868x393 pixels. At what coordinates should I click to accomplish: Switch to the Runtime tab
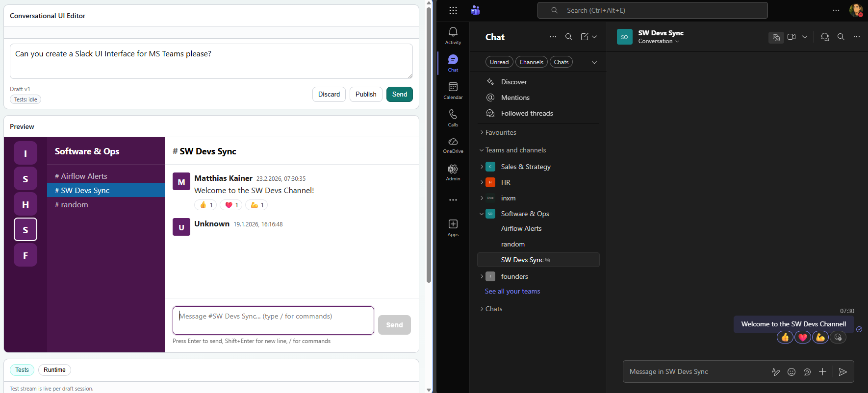pyautogui.click(x=54, y=370)
